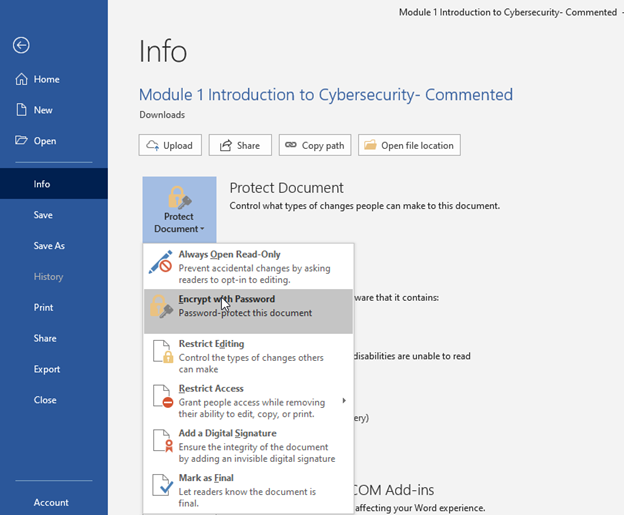Click the New blank page icon

click(x=21, y=110)
